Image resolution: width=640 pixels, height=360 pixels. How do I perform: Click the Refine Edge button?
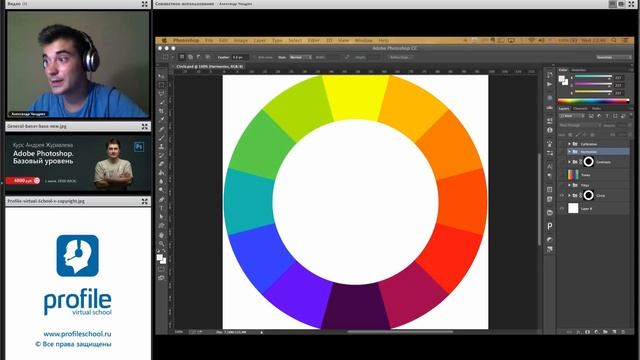point(400,57)
